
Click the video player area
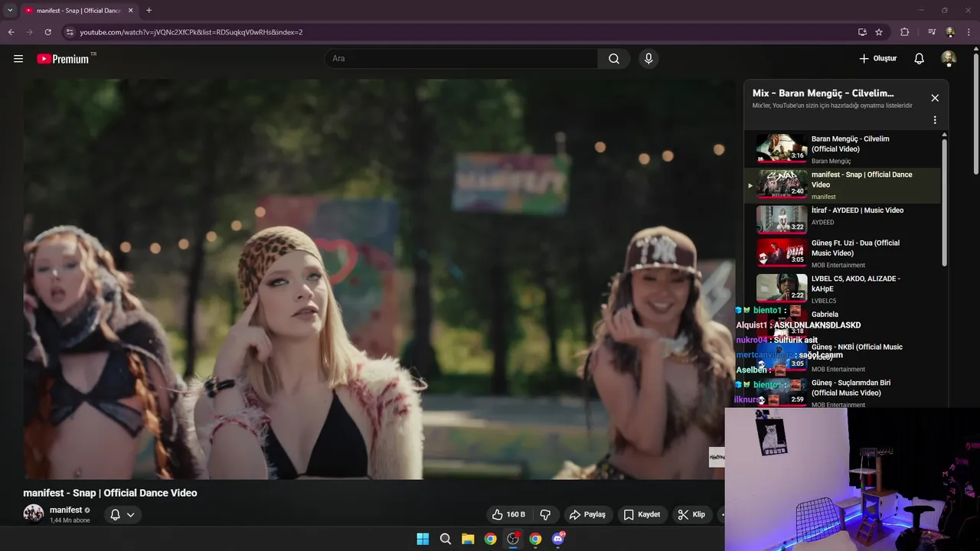click(379, 279)
